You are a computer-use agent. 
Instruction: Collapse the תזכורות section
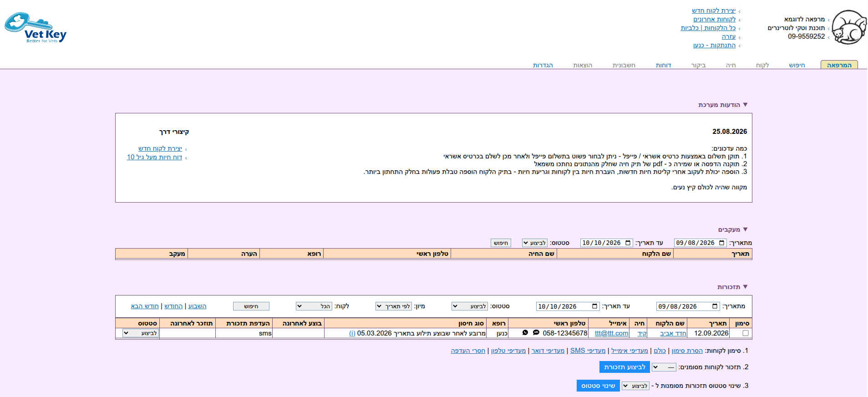point(745,287)
